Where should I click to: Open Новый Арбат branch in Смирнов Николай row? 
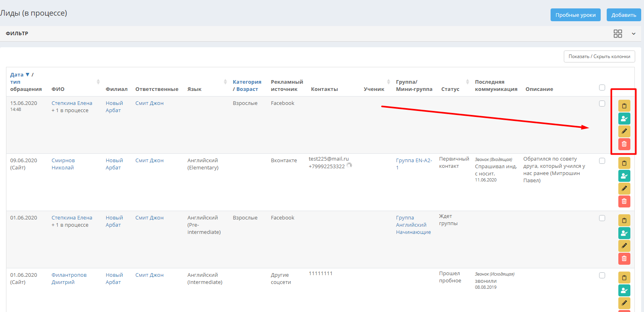click(114, 164)
